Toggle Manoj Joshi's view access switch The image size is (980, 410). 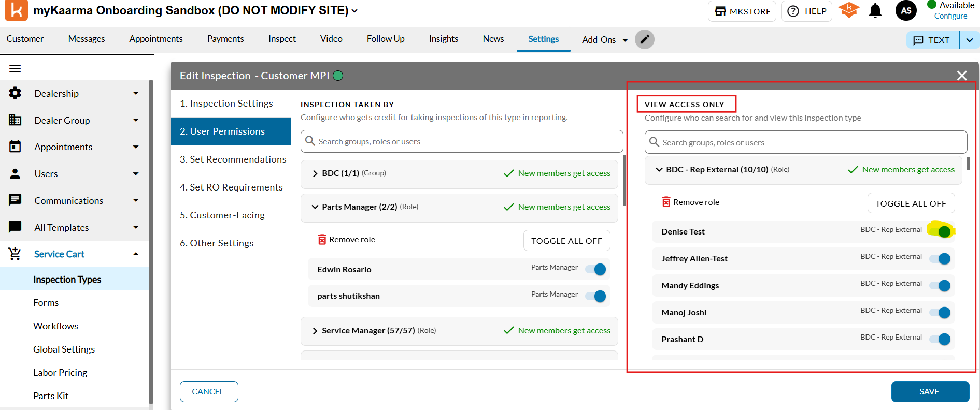point(941,312)
